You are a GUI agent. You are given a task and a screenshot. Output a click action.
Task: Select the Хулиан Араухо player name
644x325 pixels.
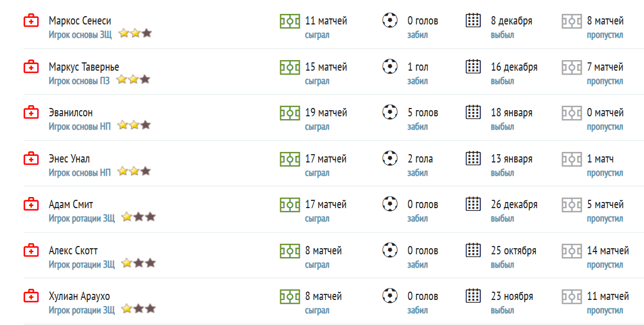(x=79, y=296)
